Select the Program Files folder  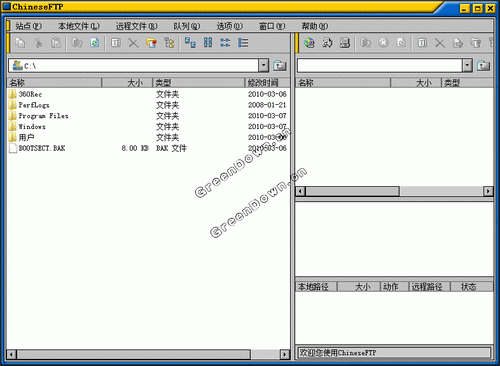coord(43,116)
